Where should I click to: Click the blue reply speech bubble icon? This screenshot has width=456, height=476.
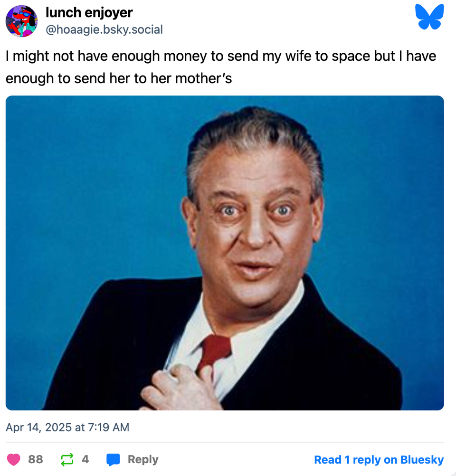pos(113,459)
